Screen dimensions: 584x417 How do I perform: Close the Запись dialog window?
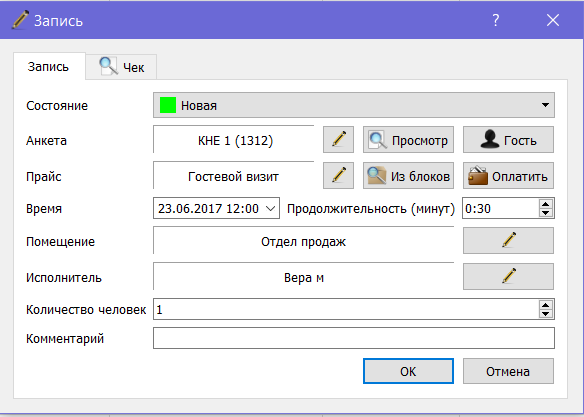click(x=553, y=20)
